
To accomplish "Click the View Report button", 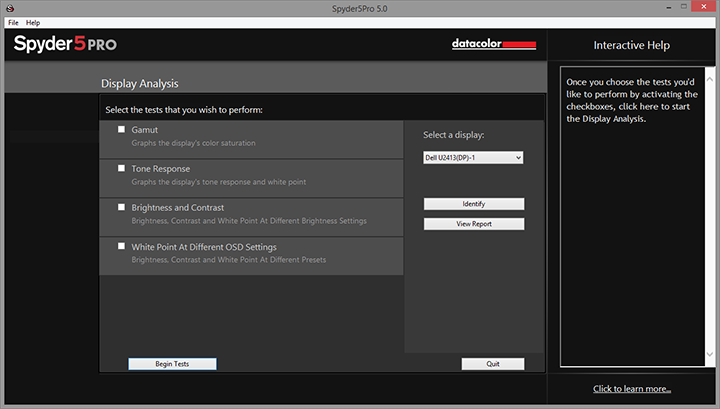I will pyautogui.click(x=473, y=224).
